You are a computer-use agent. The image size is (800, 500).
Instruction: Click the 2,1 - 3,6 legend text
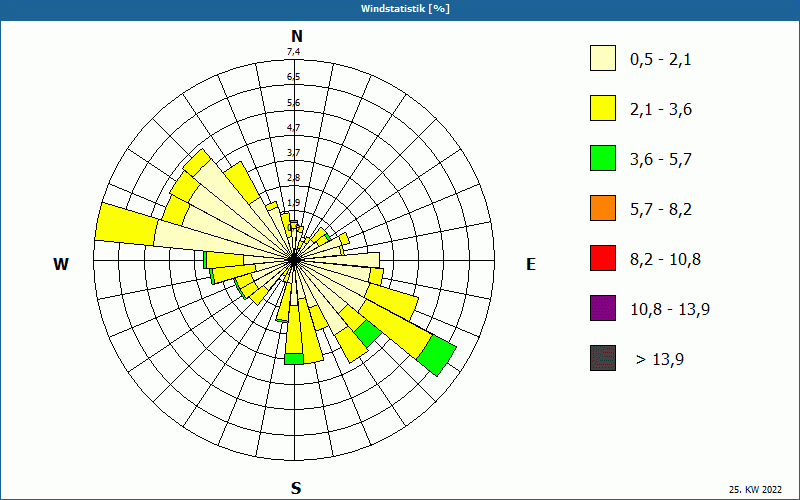tap(661, 110)
